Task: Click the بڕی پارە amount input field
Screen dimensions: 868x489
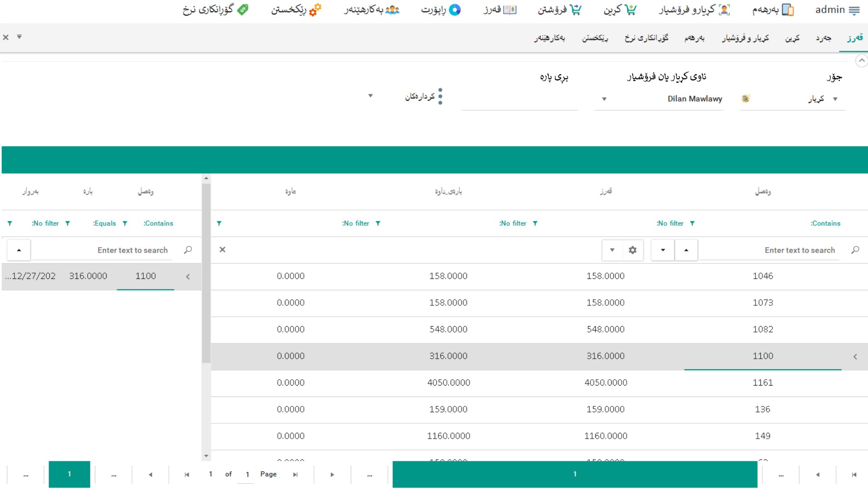Action: pos(520,100)
